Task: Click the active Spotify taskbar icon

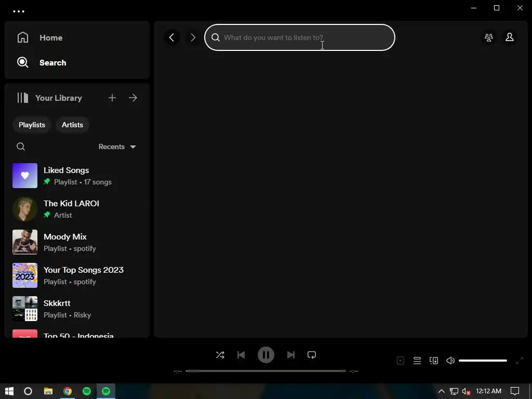Action: click(x=106, y=391)
